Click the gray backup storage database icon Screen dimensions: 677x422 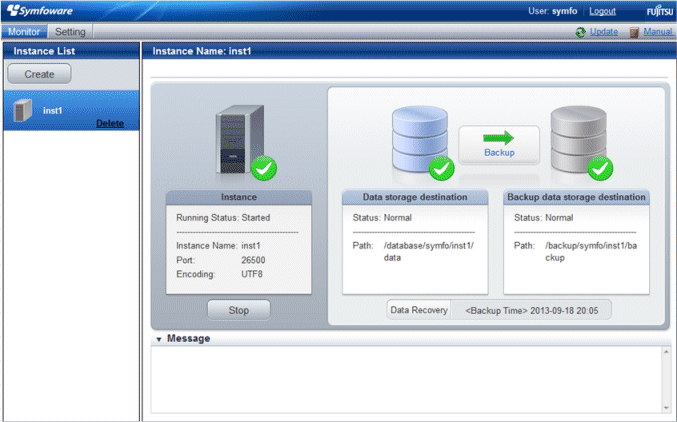point(579,138)
